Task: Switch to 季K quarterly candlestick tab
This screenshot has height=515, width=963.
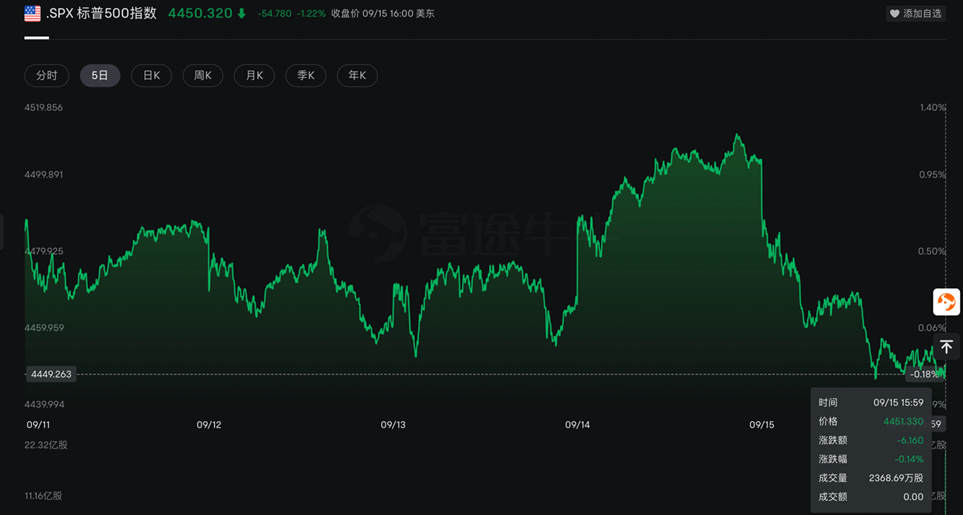Action: (x=306, y=76)
